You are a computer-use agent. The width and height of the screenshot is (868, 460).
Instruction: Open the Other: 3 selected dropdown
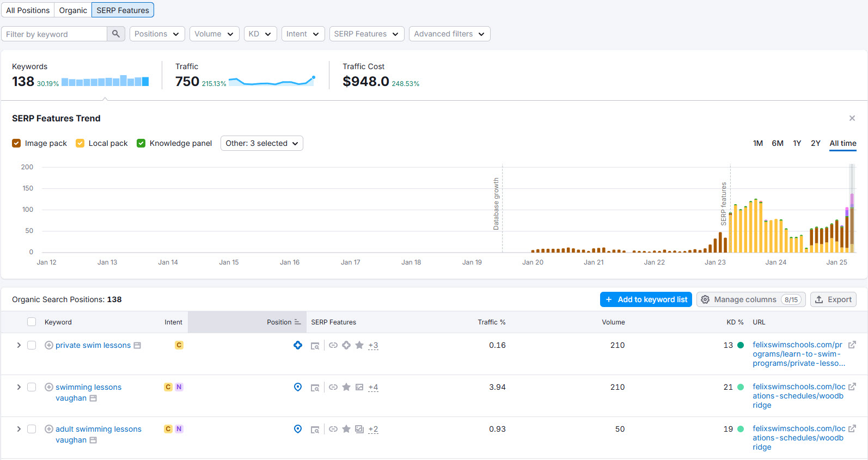pos(261,143)
